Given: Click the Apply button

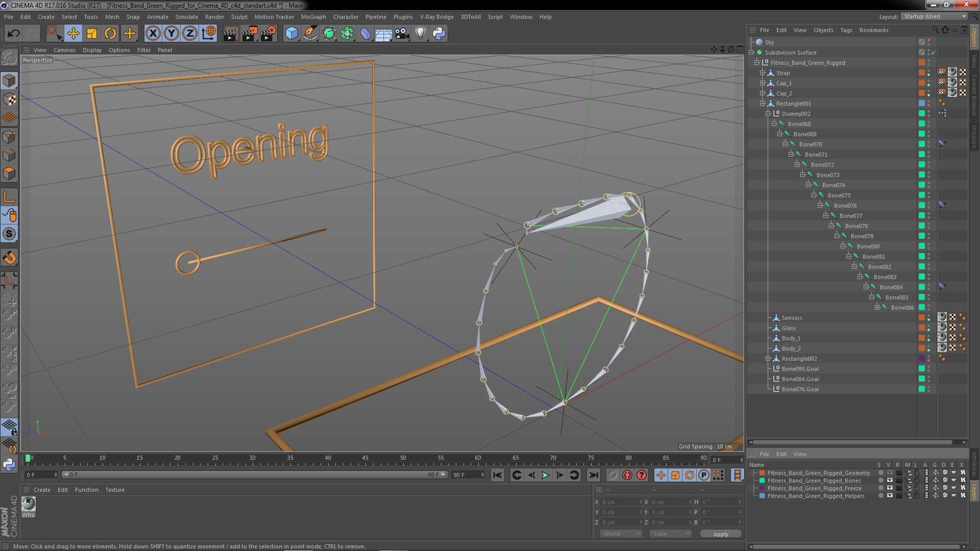Looking at the screenshot, I should point(721,534).
